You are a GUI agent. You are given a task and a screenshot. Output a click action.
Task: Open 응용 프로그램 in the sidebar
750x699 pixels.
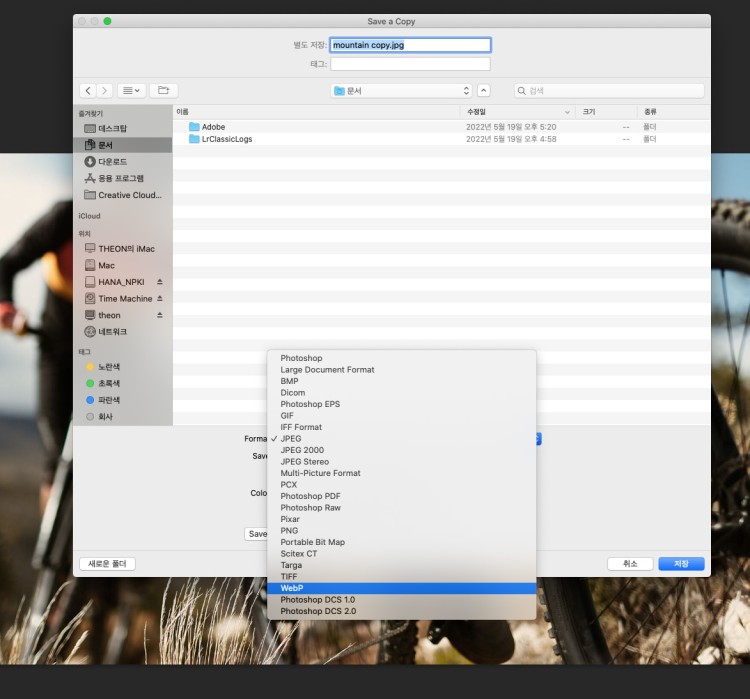(120, 178)
